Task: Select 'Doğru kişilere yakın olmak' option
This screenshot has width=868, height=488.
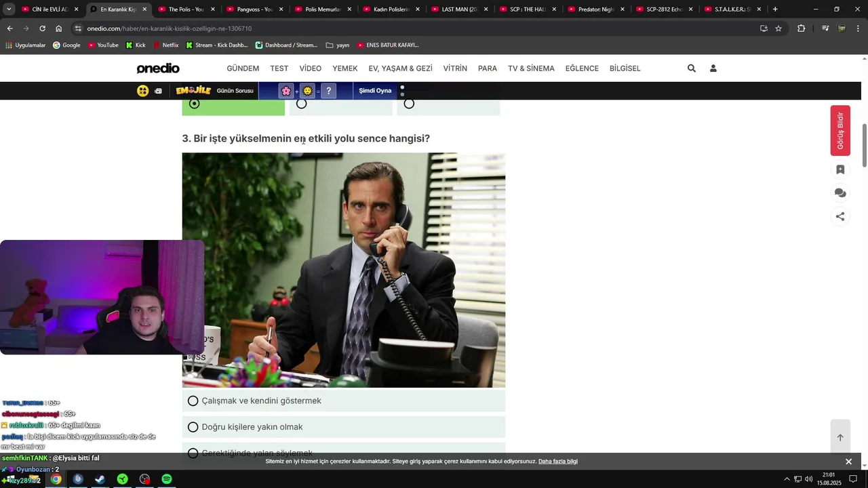Action: 344,427
